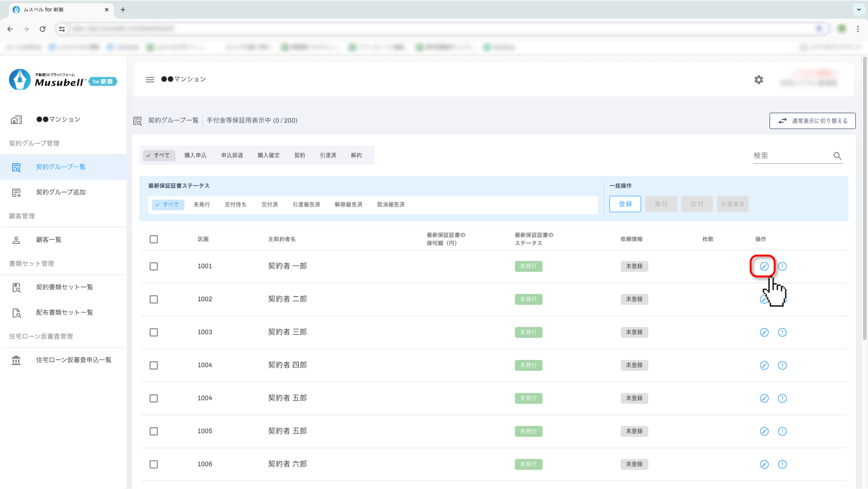Open the Chrome tab search dropdown arrow
Image resolution: width=868 pixels, height=489 pixels.
tap(859, 9)
